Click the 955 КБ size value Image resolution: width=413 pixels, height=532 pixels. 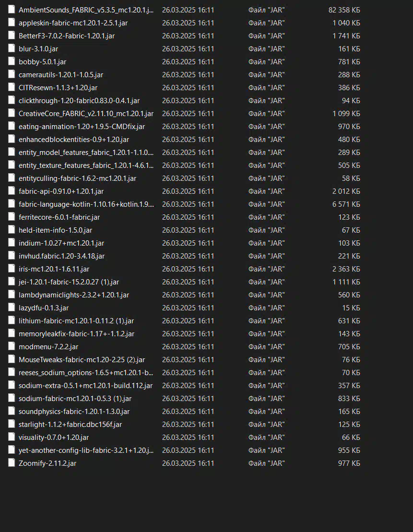pyautogui.click(x=349, y=450)
